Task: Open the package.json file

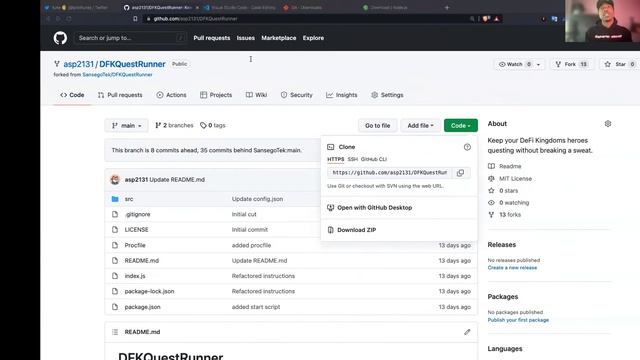Action: [x=142, y=307]
